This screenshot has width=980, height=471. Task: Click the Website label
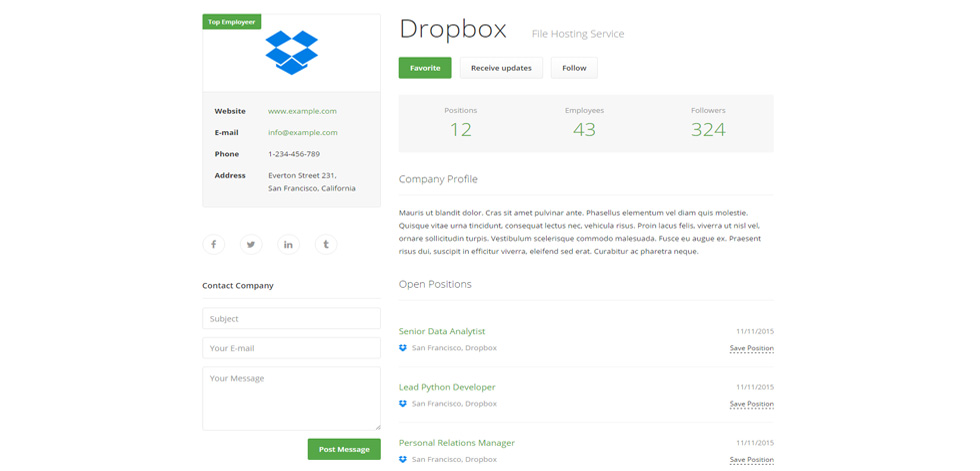coord(230,111)
